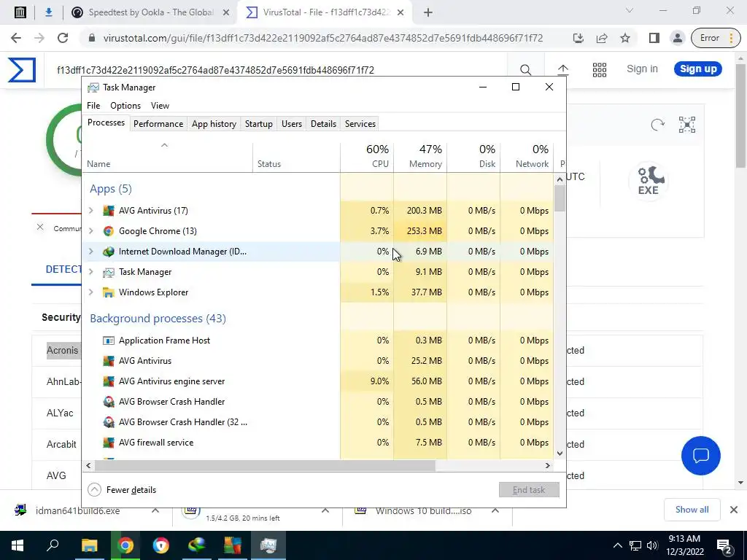Screen dimensions: 747x560
Task: Click the Windows Explorer process icon
Action: click(x=109, y=292)
